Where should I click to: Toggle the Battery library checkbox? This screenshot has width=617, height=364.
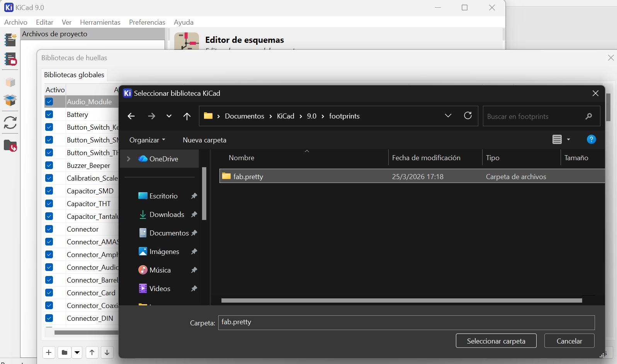click(x=49, y=115)
